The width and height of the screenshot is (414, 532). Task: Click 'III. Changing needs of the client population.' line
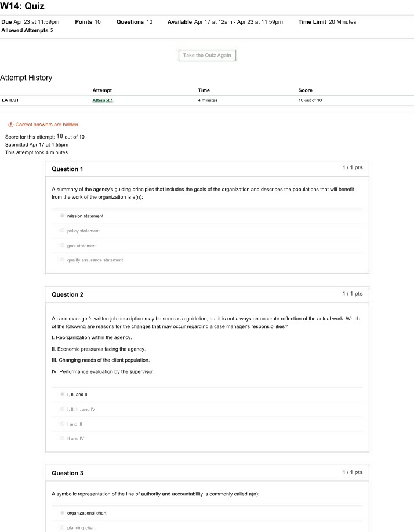click(x=100, y=360)
